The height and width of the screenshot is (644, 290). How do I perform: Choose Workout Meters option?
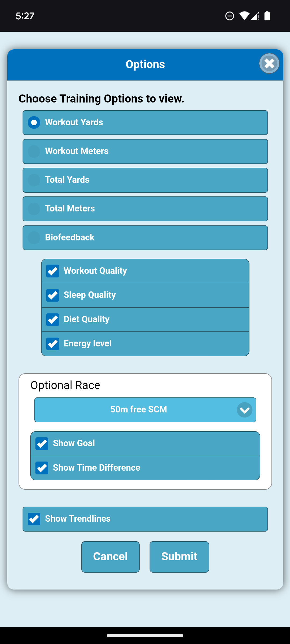click(34, 151)
